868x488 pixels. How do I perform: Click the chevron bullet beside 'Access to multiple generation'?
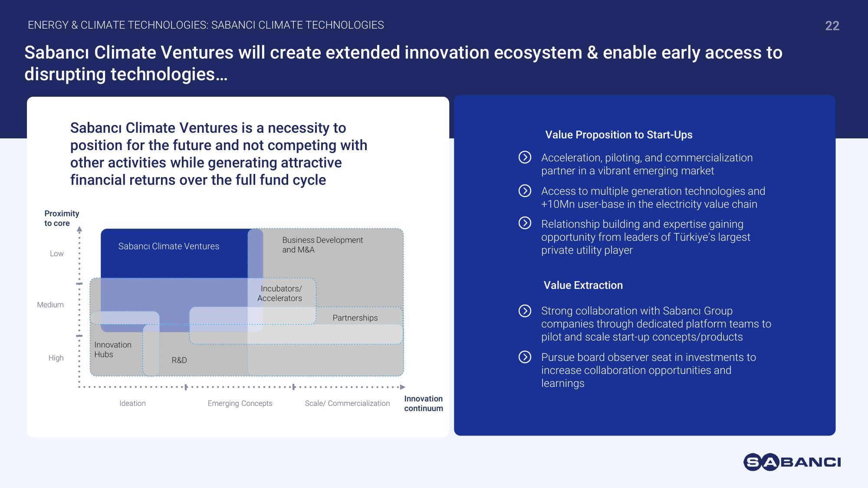click(x=525, y=190)
